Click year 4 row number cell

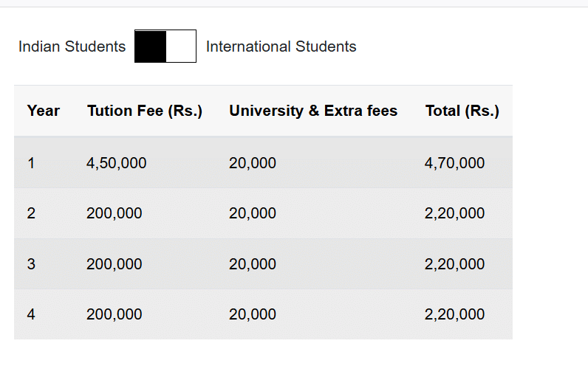click(x=31, y=314)
